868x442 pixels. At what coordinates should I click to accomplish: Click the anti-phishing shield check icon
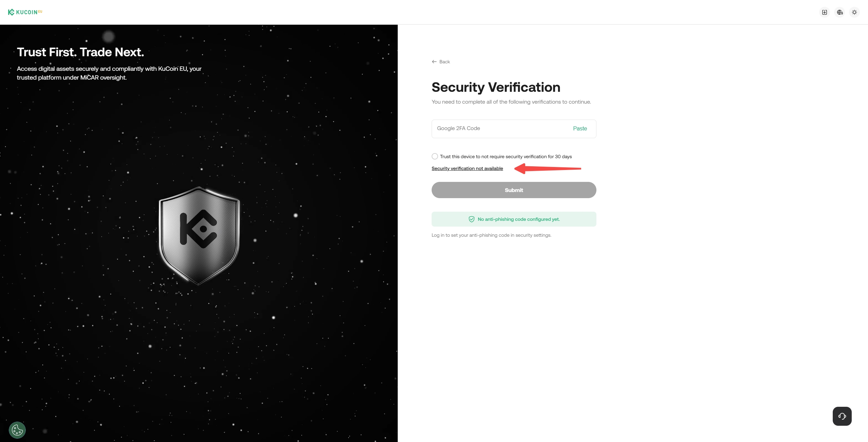[471, 219]
